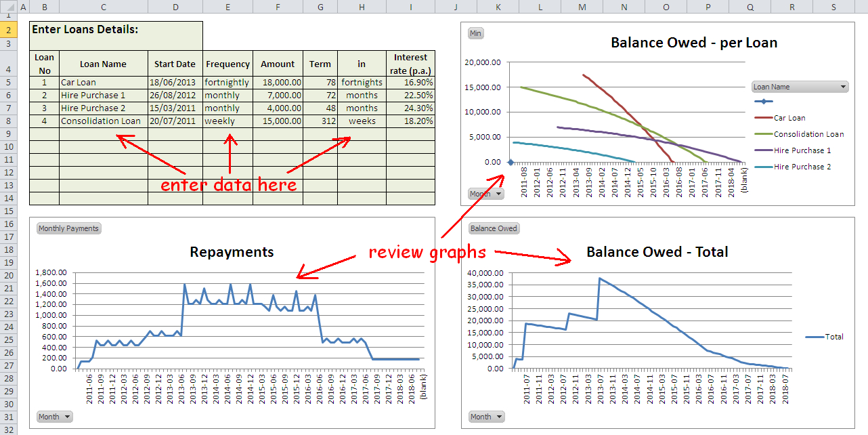The image size is (868, 435).
Task: Select the Car Loan name cell
Action: coord(103,82)
